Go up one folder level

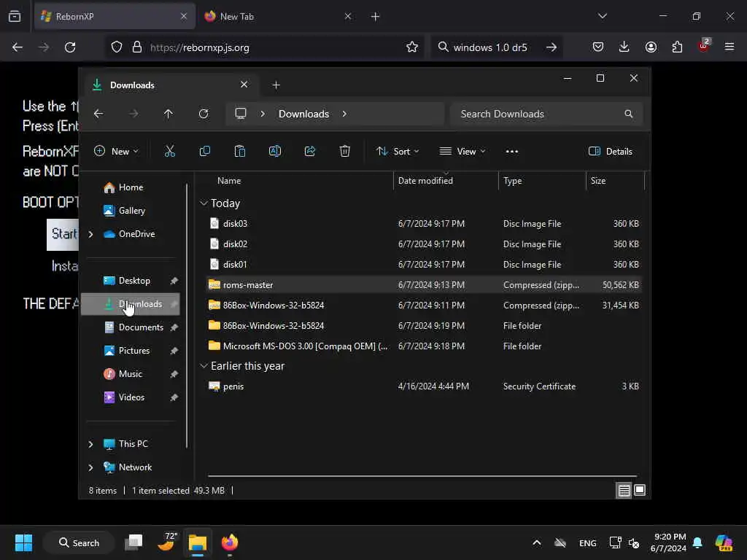(169, 114)
